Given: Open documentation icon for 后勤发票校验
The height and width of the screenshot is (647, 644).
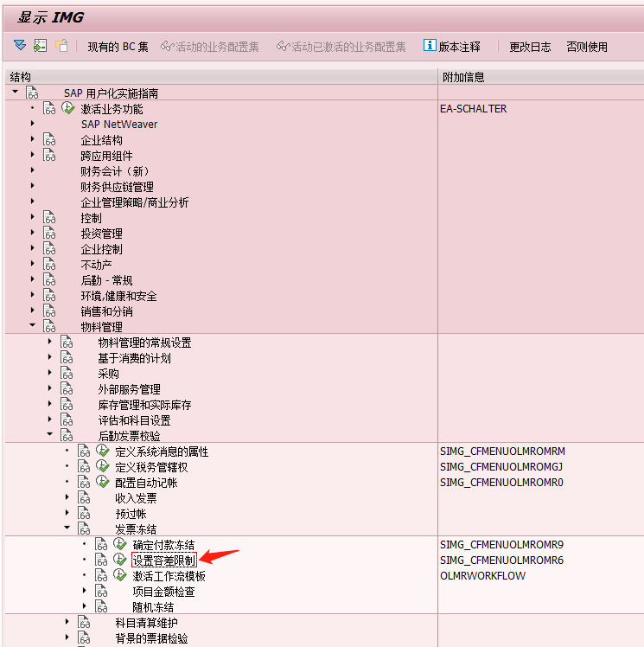Looking at the screenshot, I should click(x=67, y=435).
